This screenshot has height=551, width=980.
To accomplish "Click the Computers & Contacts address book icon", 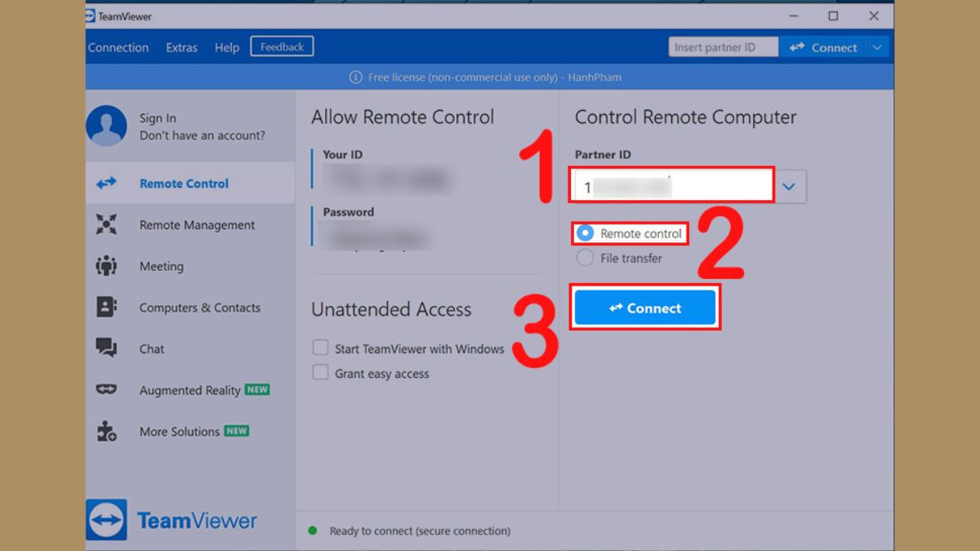I will [106, 307].
